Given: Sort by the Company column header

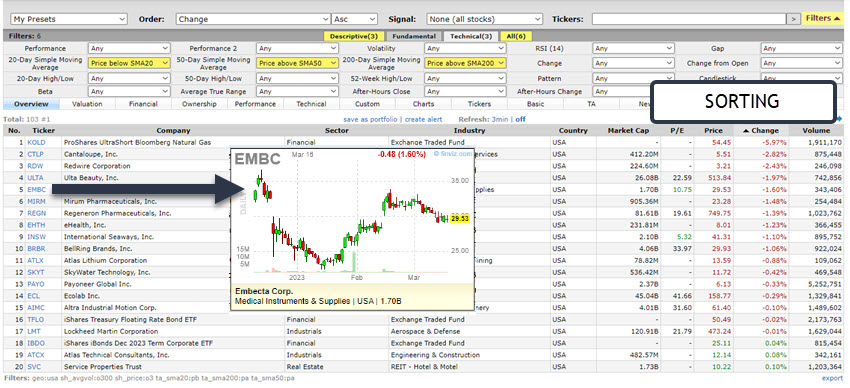Looking at the screenshot, I should tap(173, 131).
